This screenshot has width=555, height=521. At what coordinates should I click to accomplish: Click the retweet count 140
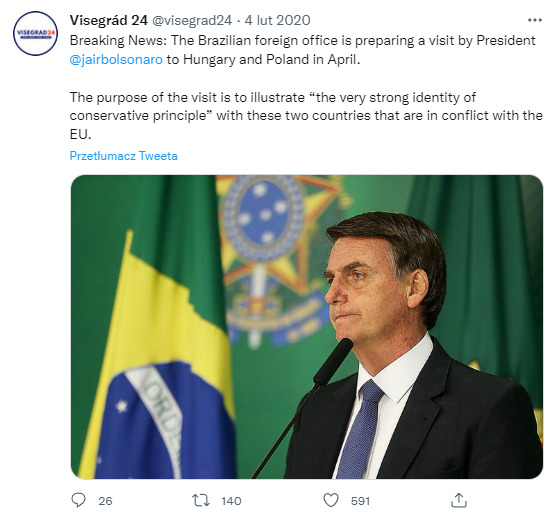tap(231, 501)
